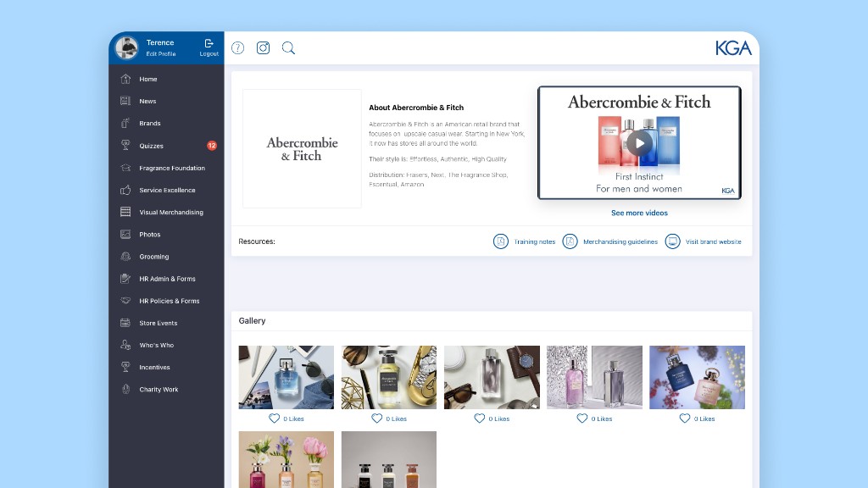Image resolution: width=868 pixels, height=488 pixels.
Task: Click the HR Policies & Forms handshake icon
Action: coord(125,301)
